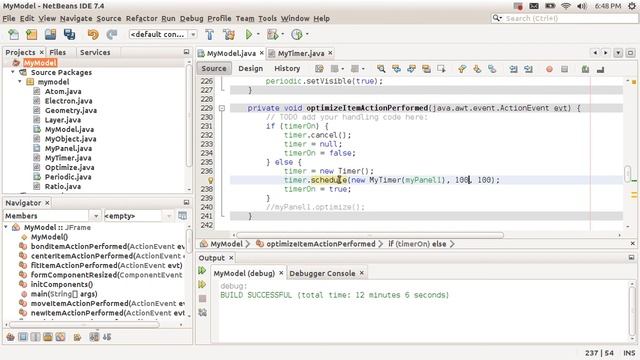Collapse the mymodel package node
This screenshot has width=640, height=360.
click(x=20, y=82)
